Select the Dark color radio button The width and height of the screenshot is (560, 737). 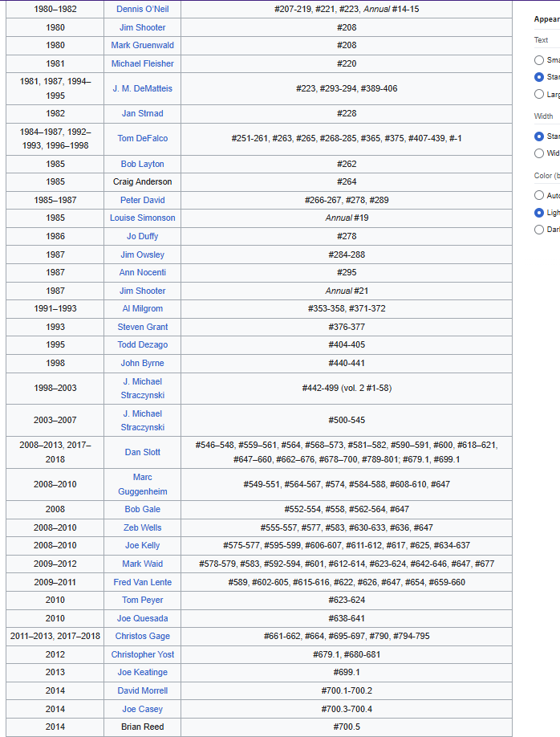[x=539, y=230]
